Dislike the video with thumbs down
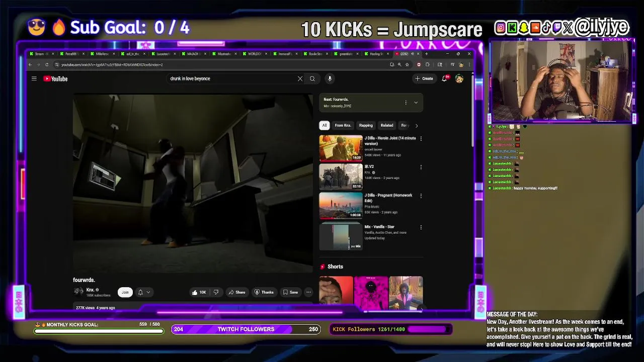The width and height of the screenshot is (644, 362). (x=216, y=292)
